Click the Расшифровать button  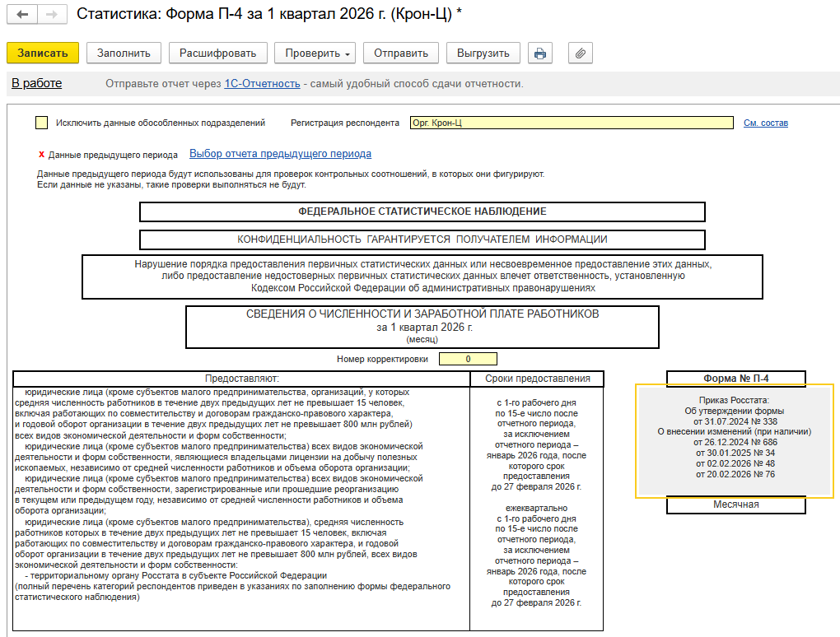218,53
